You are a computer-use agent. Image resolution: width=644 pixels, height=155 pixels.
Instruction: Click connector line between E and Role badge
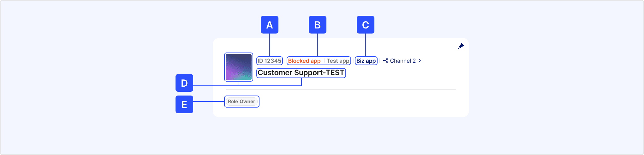[x=209, y=102]
